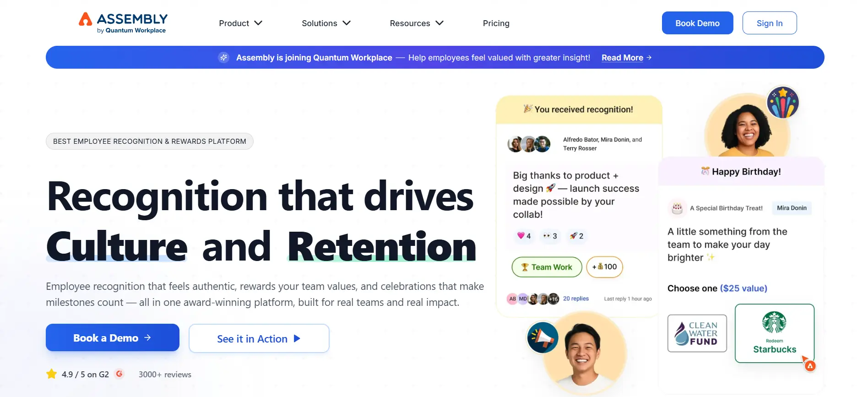Click the MD avatar in replies row
Image resolution: width=868 pixels, height=397 pixels.
tap(522, 299)
